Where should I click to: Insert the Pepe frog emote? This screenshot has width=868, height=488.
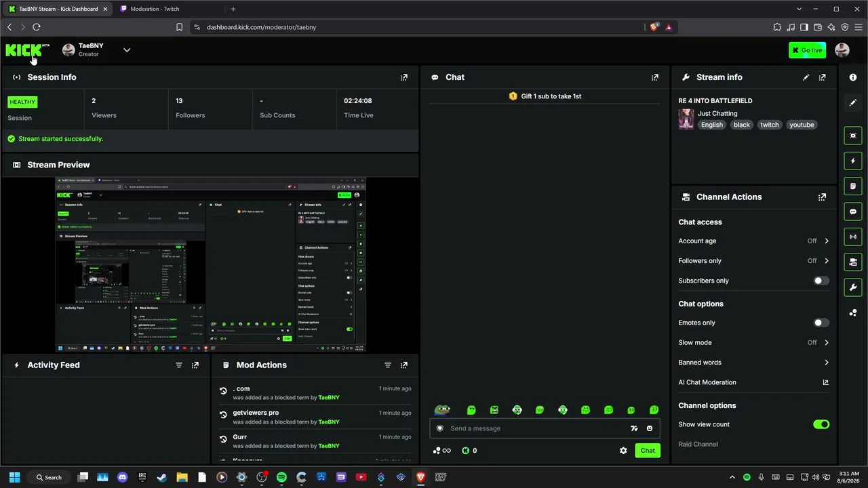point(442,410)
